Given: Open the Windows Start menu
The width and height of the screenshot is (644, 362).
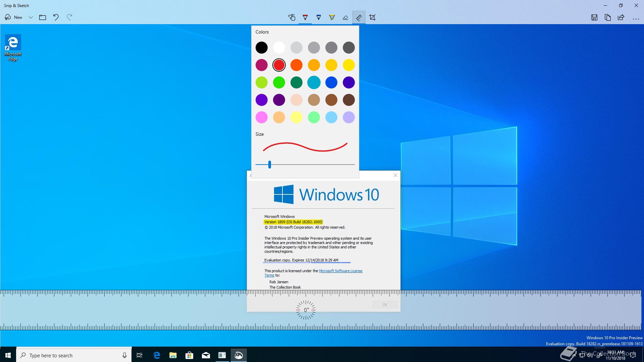Looking at the screenshot, I should tap(8, 355).
